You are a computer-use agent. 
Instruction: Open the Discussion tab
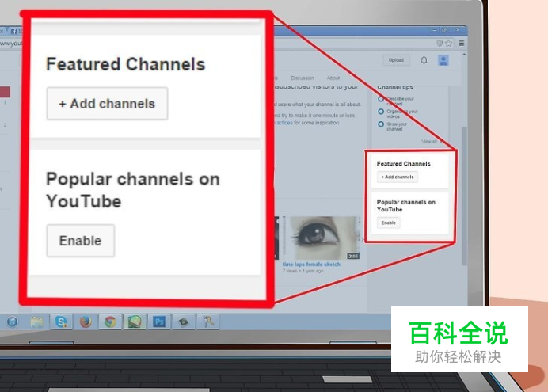pyautogui.click(x=303, y=78)
